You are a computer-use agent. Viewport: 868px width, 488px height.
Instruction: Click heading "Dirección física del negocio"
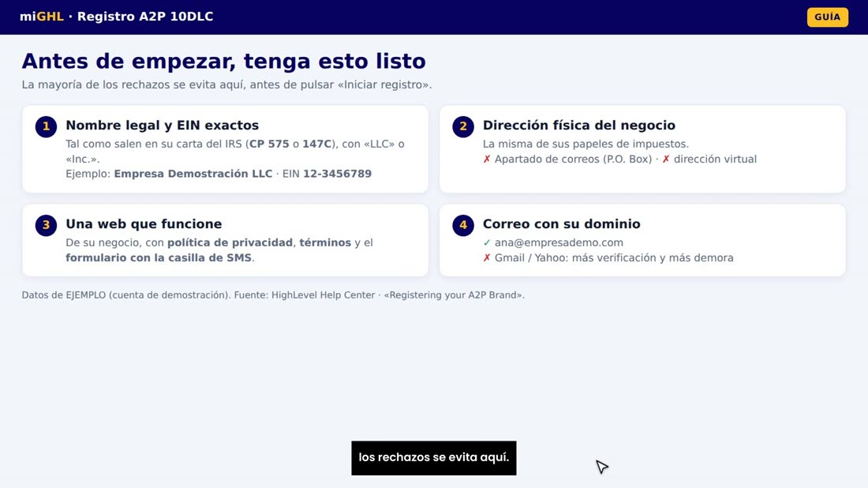(579, 126)
